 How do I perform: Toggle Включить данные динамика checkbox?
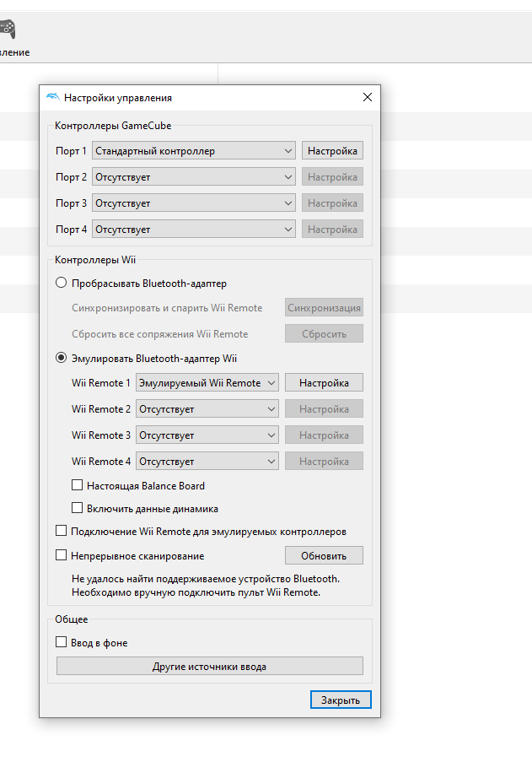tap(77, 508)
